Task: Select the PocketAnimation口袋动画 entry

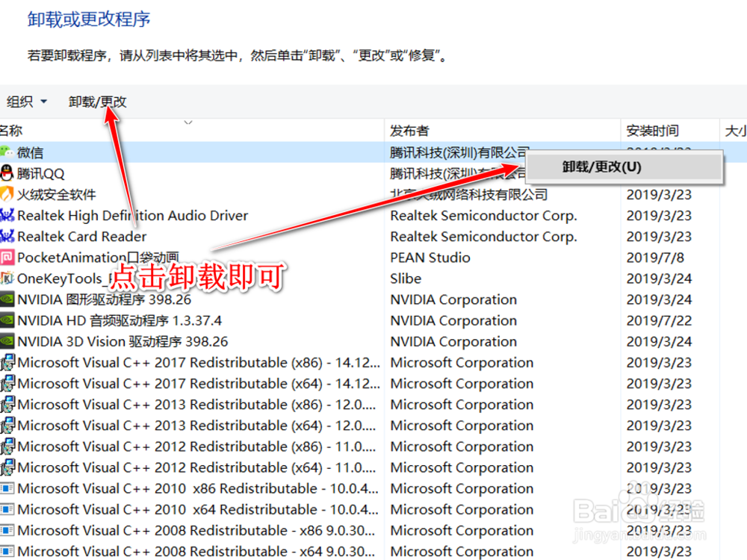Action: (98, 258)
